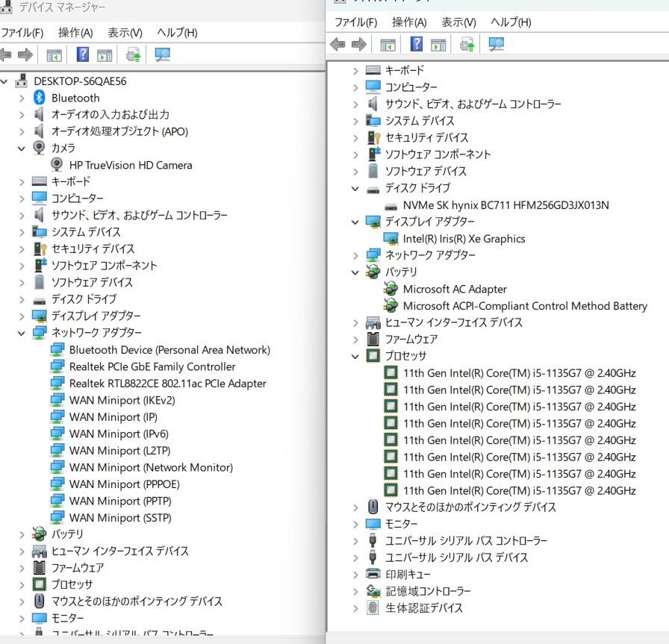Click 記憶域コントローラー icon
The width and height of the screenshot is (669, 644).
(x=373, y=591)
